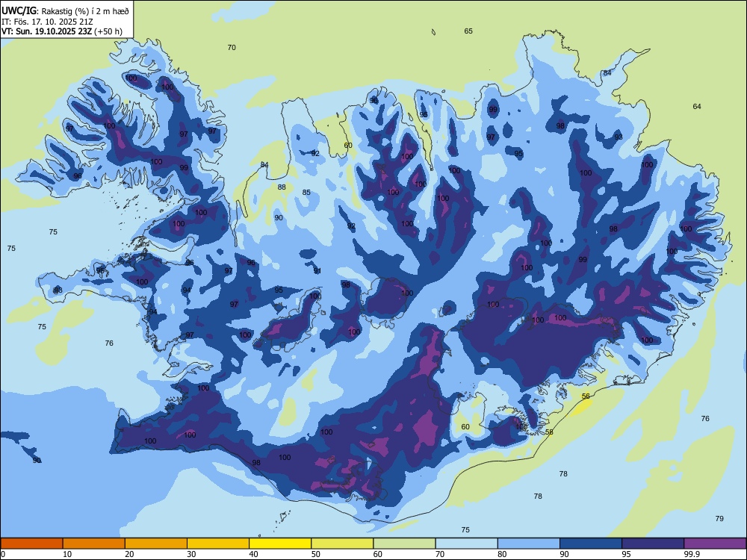Click the '56' value on the yellow patch
Screen dimensions: 747x560
[586, 396]
